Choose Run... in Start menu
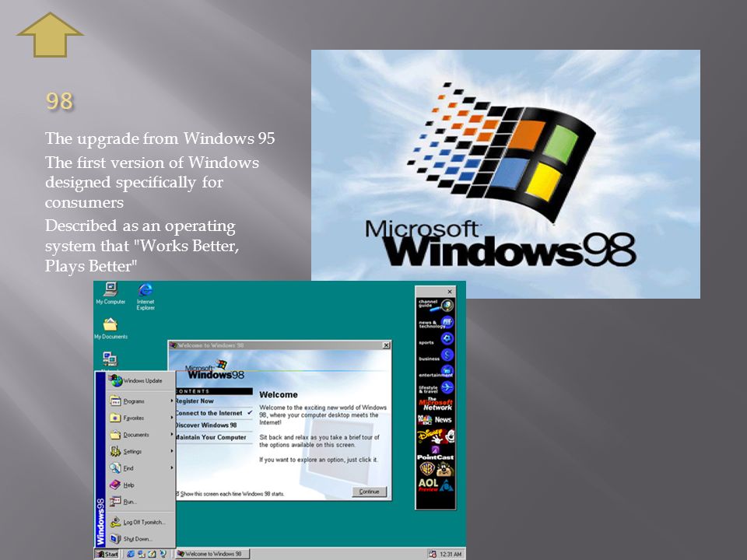This screenshot has height=560, width=747. pos(141,502)
